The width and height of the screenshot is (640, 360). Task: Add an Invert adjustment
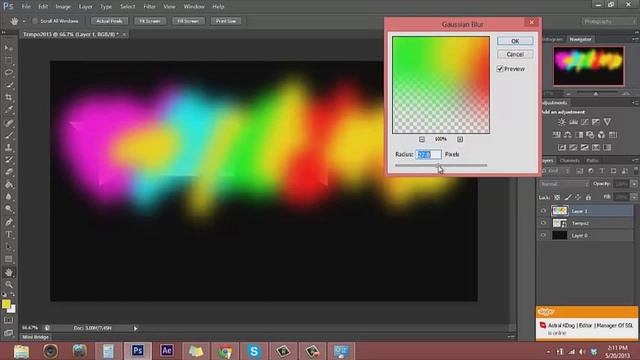tap(562, 147)
